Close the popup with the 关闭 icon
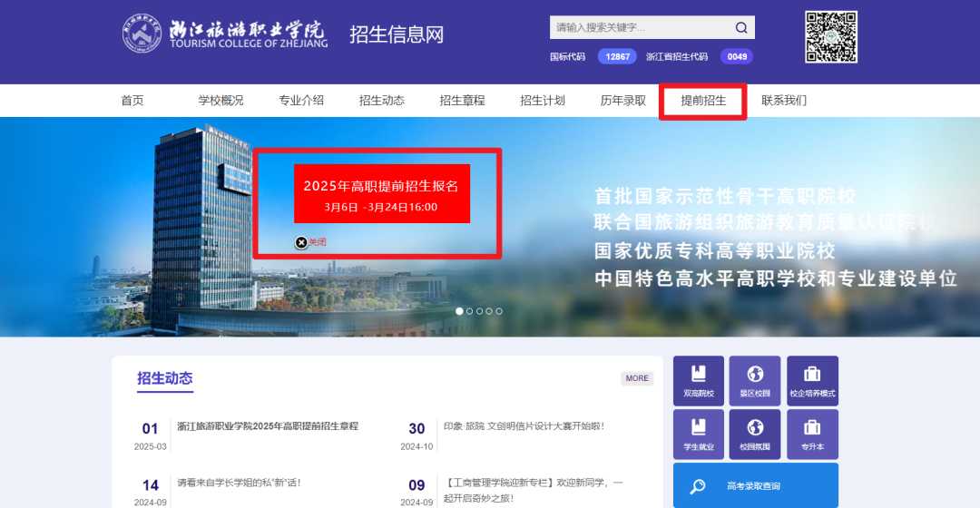Viewport: 980px width, 508px height. coord(301,242)
